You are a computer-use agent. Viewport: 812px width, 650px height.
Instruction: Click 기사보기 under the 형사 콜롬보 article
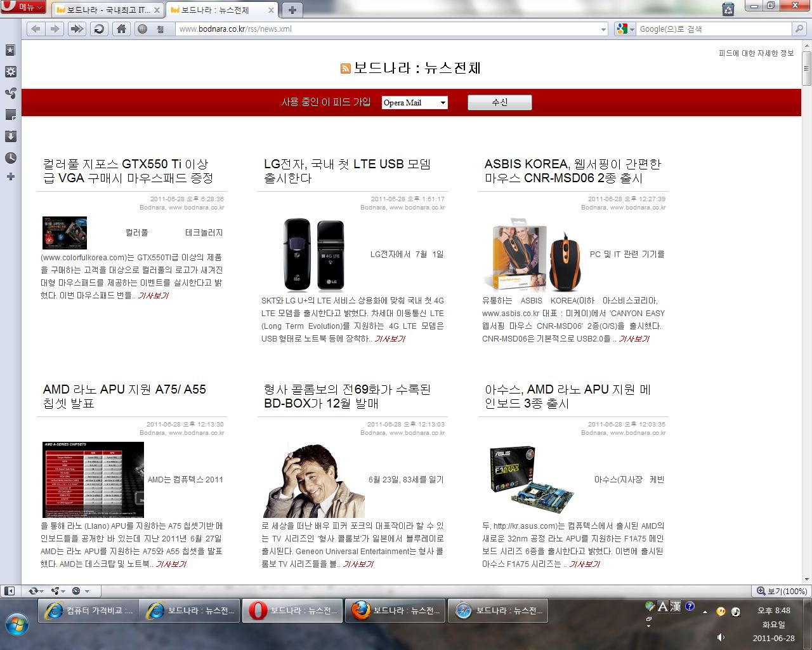pos(358,564)
